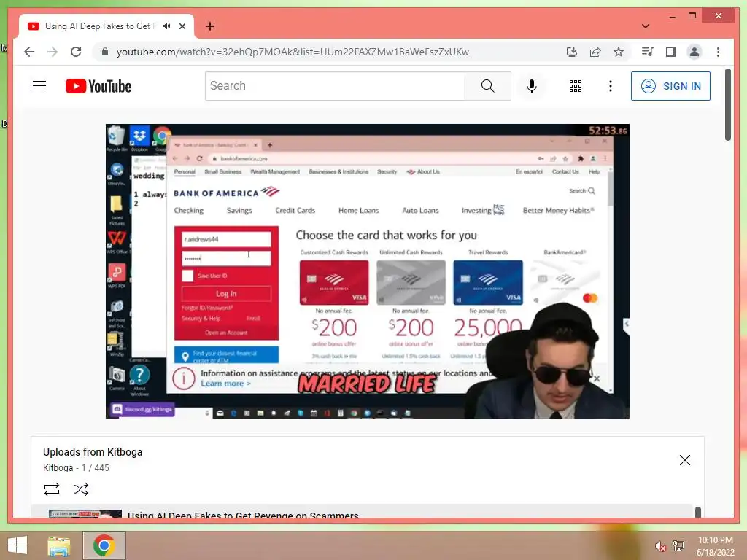Click the SIGN IN button
The width and height of the screenshot is (747, 560).
(670, 86)
